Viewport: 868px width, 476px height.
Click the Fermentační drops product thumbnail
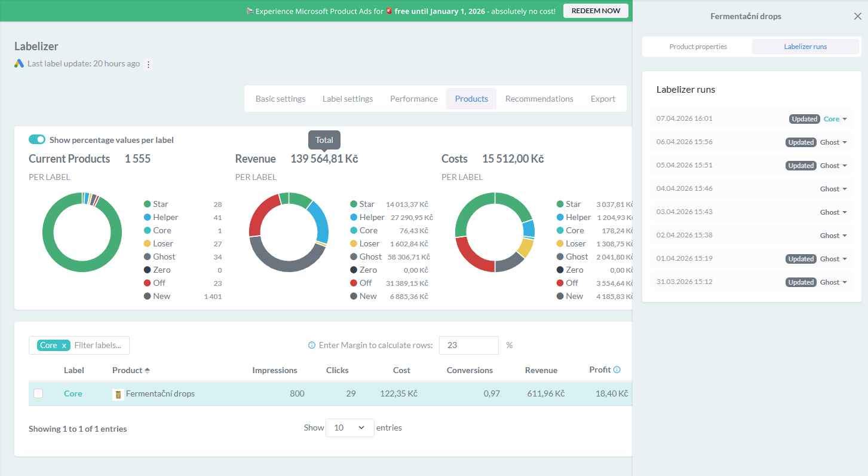pos(118,394)
